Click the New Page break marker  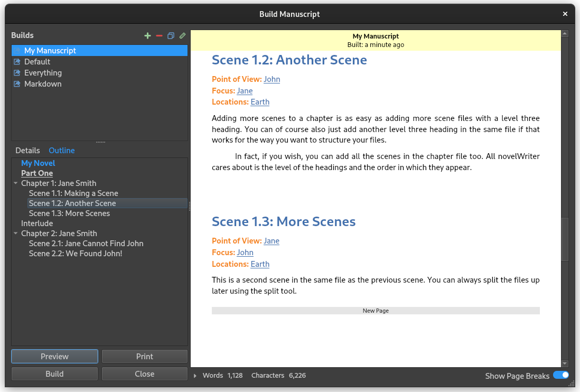tap(376, 311)
